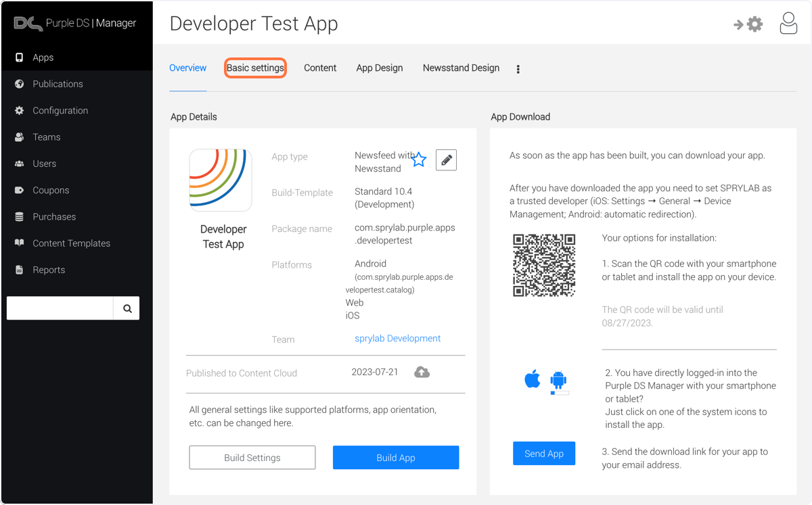
Task: Click the Standard 10.4 (Development) build template value
Action: (384, 197)
